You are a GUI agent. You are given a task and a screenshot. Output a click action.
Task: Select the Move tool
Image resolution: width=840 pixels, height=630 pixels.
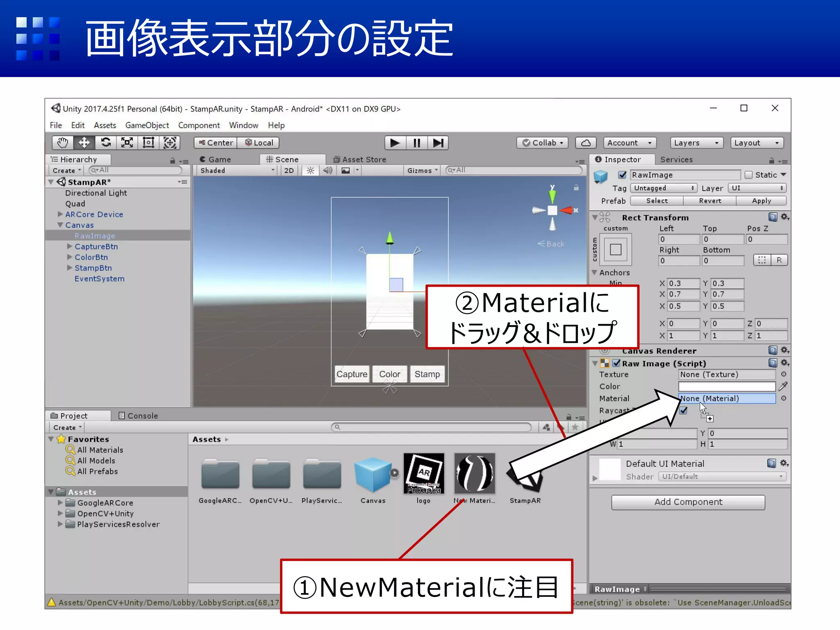coord(84,143)
